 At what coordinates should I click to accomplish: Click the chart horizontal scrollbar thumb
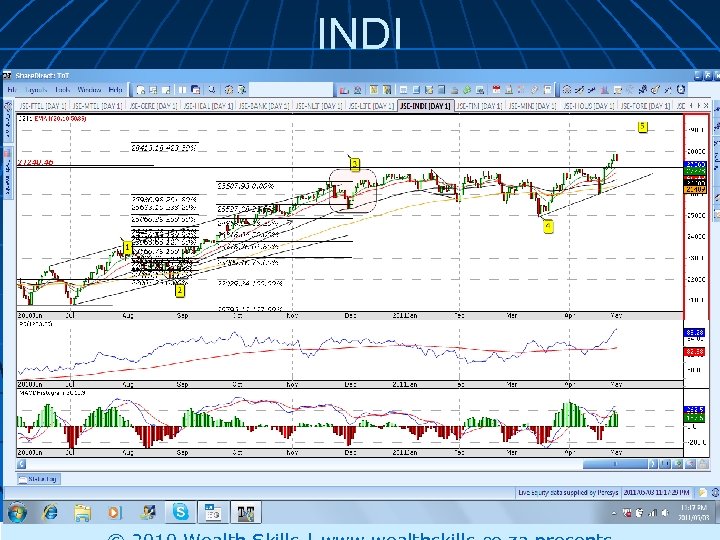point(615,464)
